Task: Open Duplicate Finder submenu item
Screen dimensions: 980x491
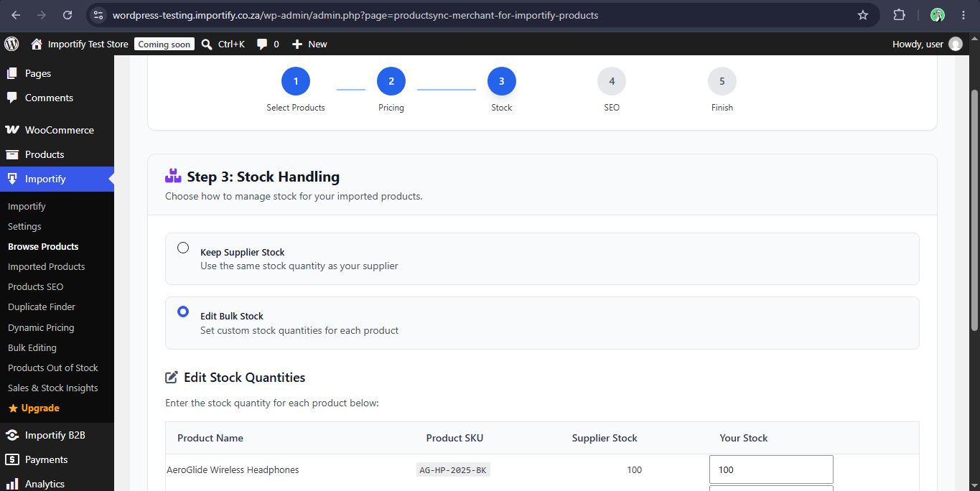Action: point(42,307)
